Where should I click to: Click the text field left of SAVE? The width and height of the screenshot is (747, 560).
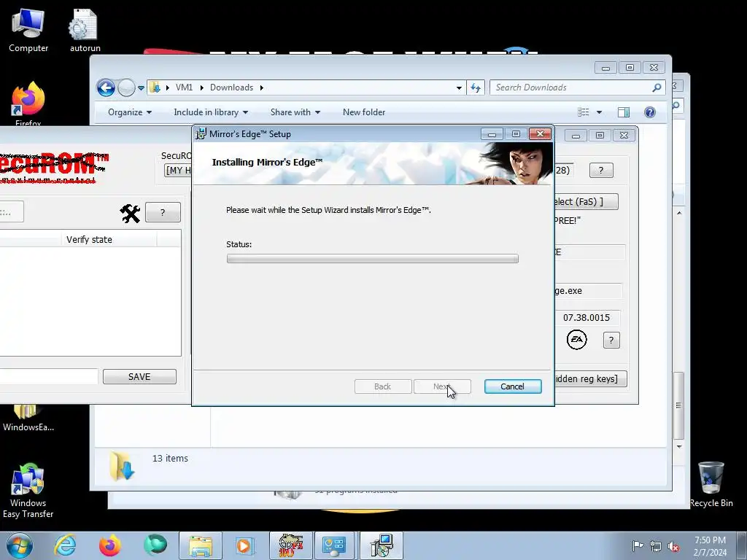pyautogui.click(x=49, y=376)
